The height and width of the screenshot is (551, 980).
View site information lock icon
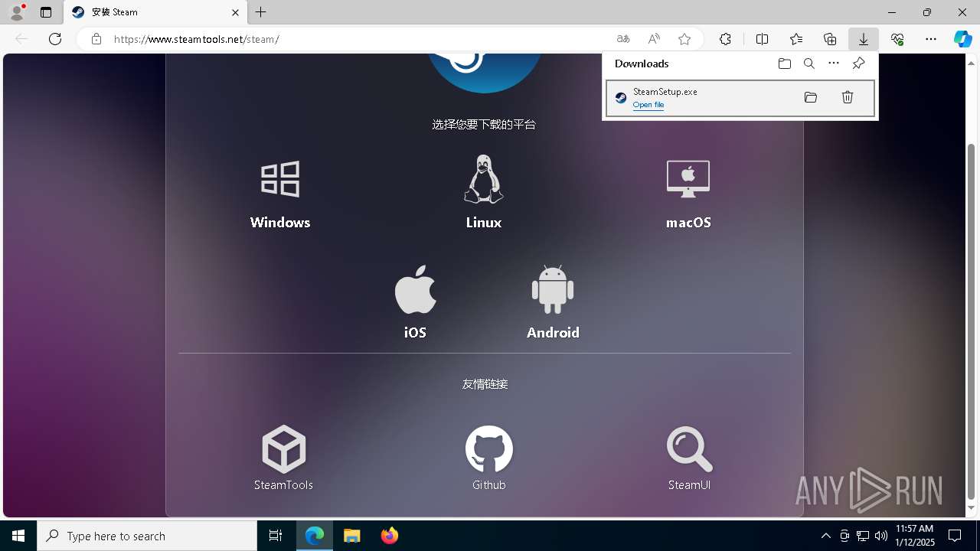click(x=96, y=39)
